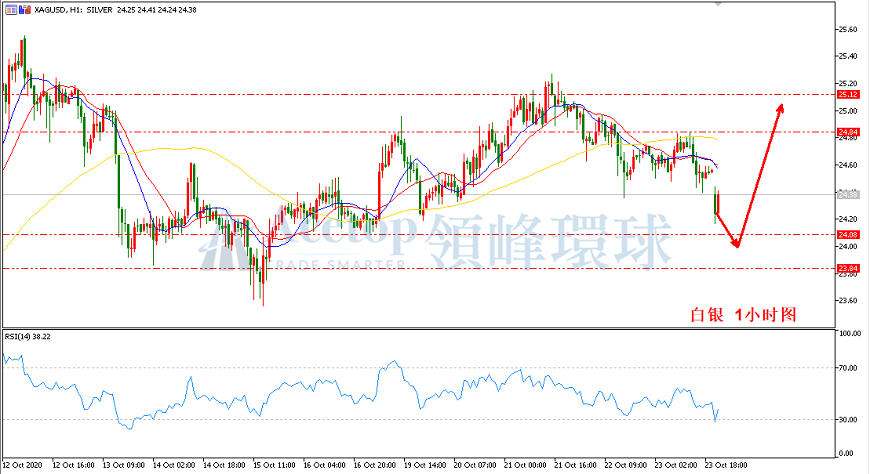Click the 24.84 red price level tag
This screenshot has height=474, width=870.
coord(848,132)
